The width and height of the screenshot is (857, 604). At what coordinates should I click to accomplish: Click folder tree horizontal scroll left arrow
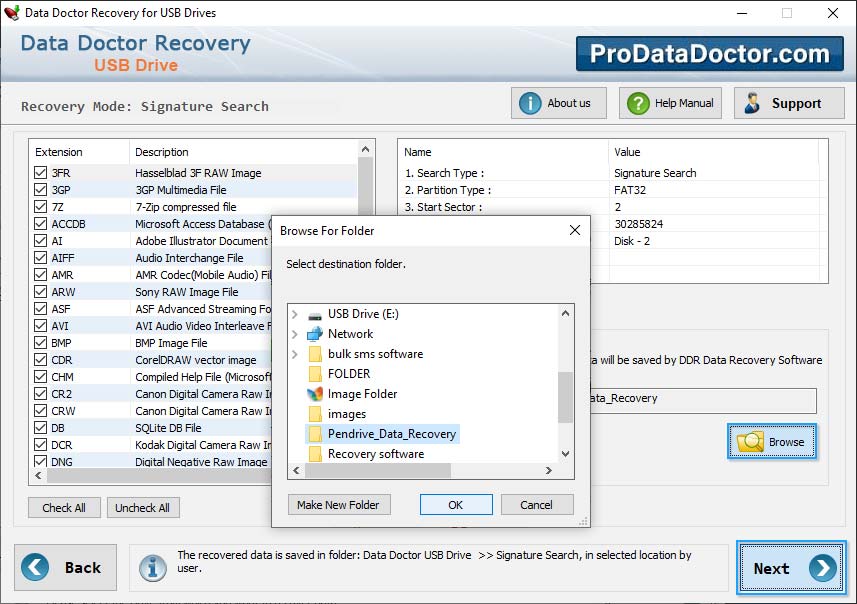pos(297,471)
